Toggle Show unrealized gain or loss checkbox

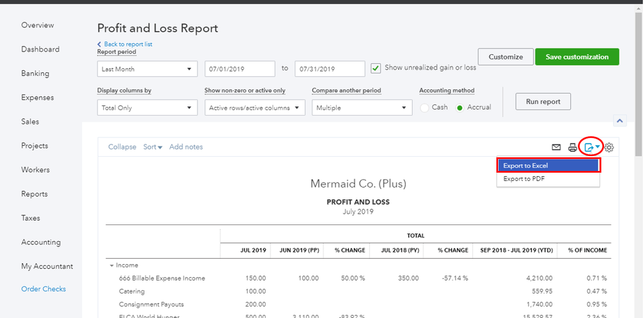click(376, 68)
